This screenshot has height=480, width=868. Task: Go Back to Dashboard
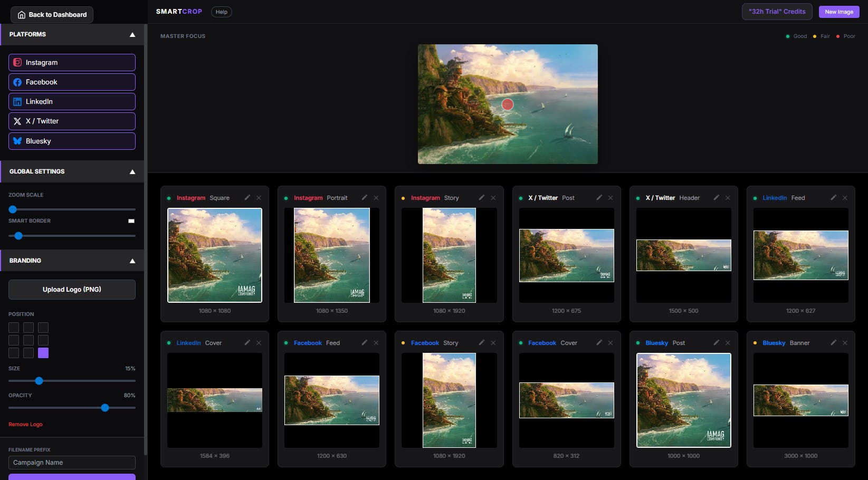click(52, 15)
